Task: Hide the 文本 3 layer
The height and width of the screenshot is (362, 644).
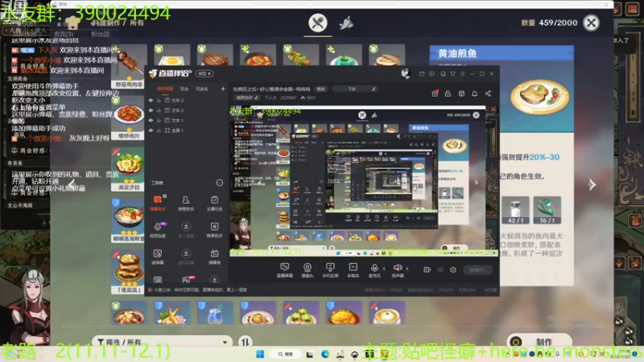Action: (x=151, y=100)
